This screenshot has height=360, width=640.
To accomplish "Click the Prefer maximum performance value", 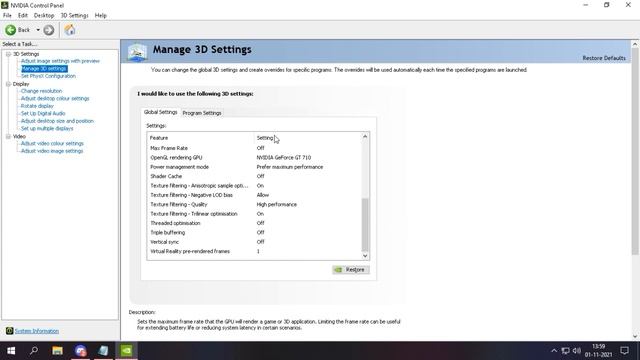I will pyautogui.click(x=290, y=167).
